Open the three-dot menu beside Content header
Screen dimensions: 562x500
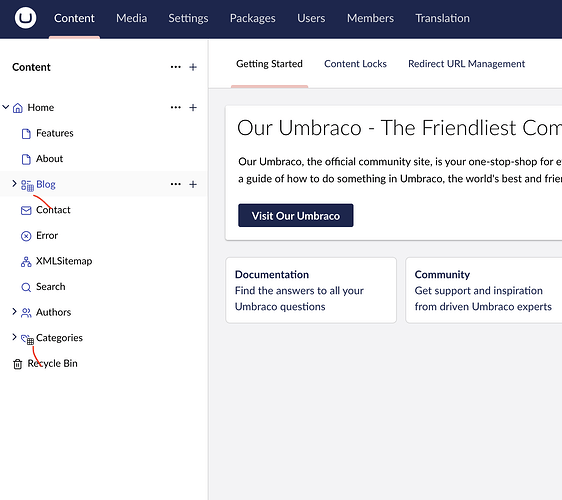(x=176, y=67)
